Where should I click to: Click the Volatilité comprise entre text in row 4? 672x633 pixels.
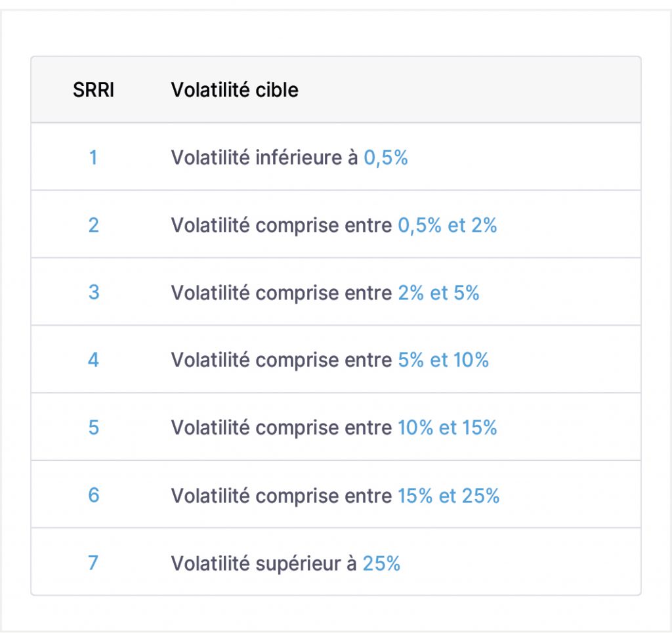tap(282, 360)
